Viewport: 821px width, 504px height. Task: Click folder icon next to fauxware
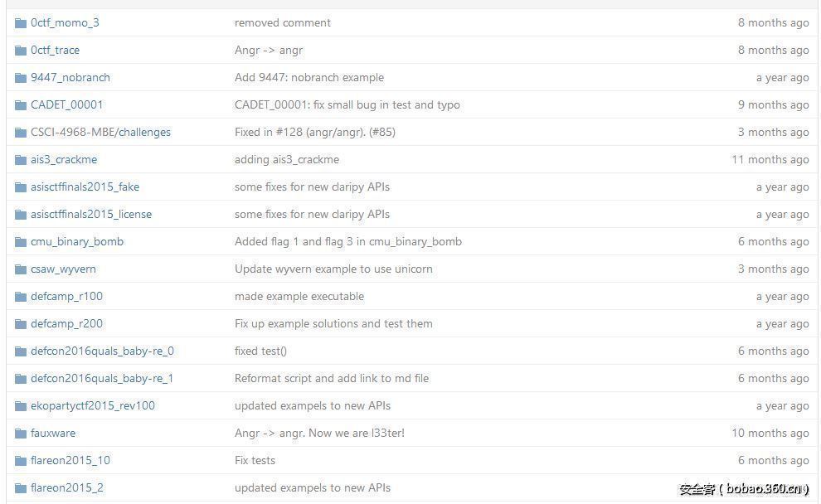coord(21,434)
